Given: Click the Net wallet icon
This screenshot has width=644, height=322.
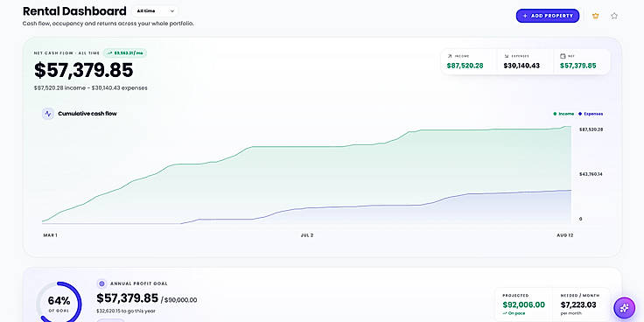Looking at the screenshot, I should (563, 56).
